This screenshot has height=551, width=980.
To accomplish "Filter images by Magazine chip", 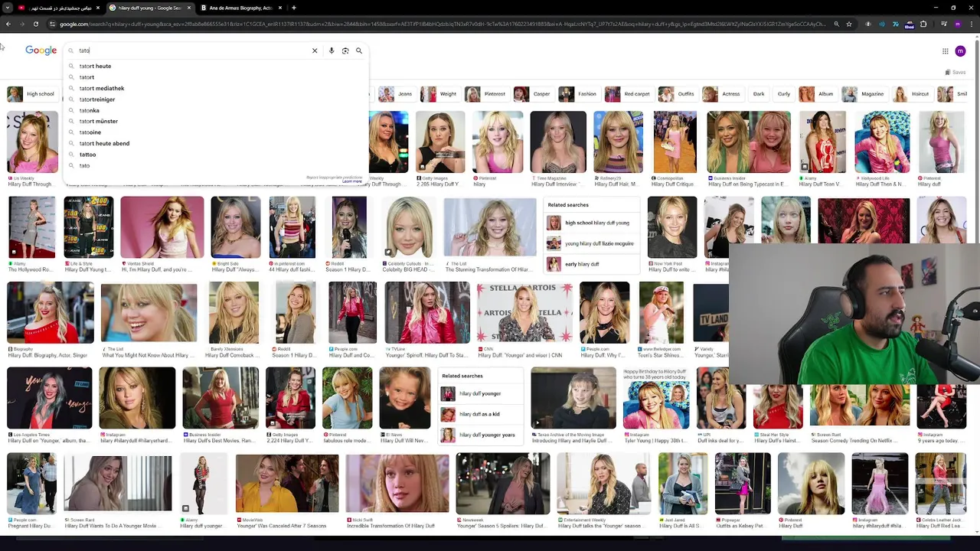I will point(864,94).
